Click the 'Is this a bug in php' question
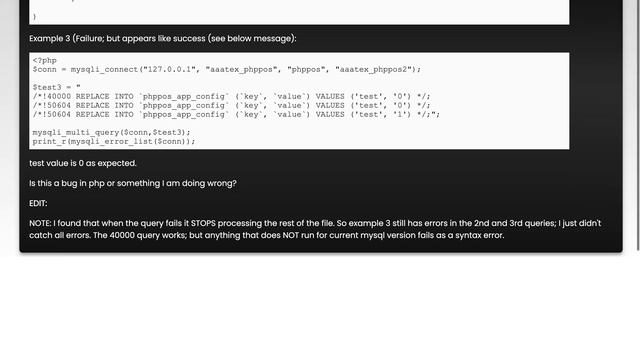This screenshot has width=640, height=360. tap(133, 183)
